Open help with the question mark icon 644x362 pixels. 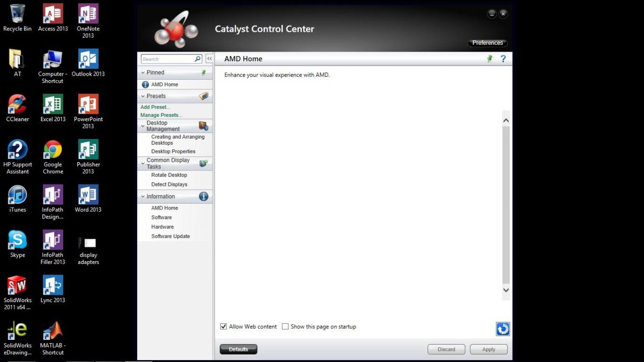[503, 58]
